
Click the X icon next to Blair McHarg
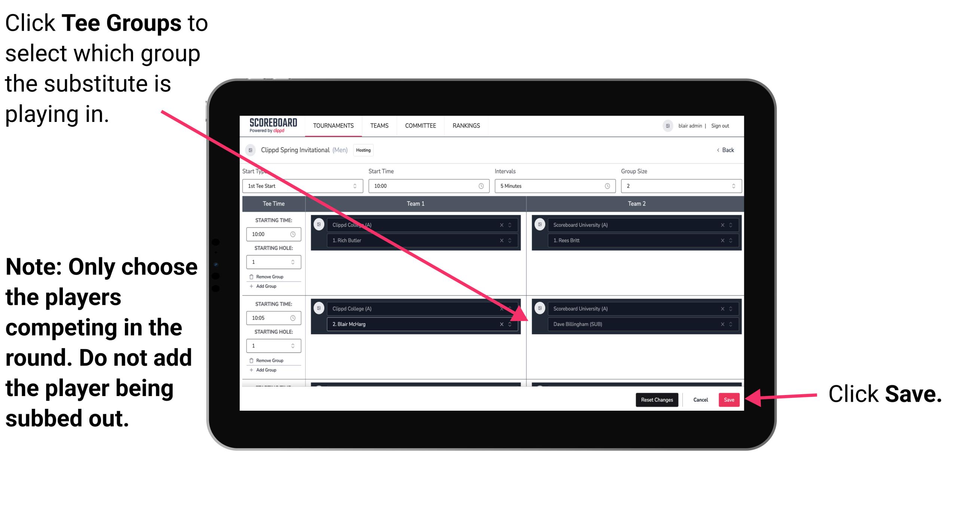502,325
